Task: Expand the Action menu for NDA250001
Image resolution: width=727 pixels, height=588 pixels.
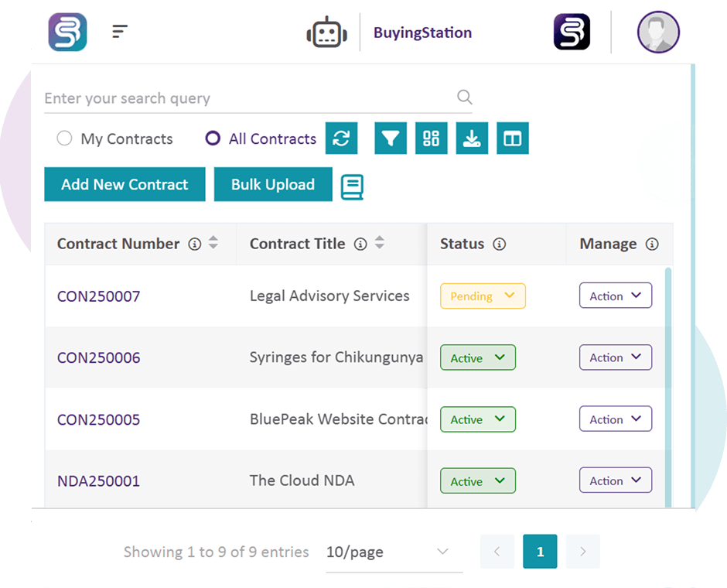Action: click(x=616, y=480)
